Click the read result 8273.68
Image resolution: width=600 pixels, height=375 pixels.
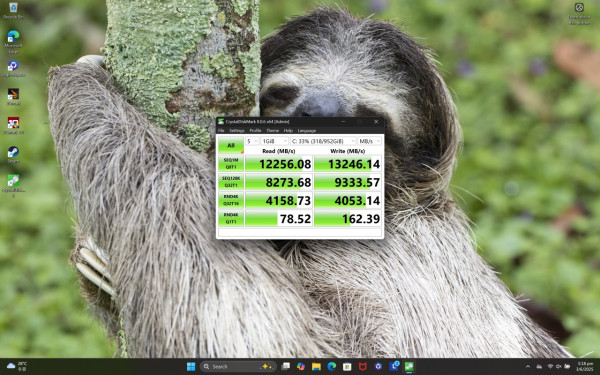point(279,182)
